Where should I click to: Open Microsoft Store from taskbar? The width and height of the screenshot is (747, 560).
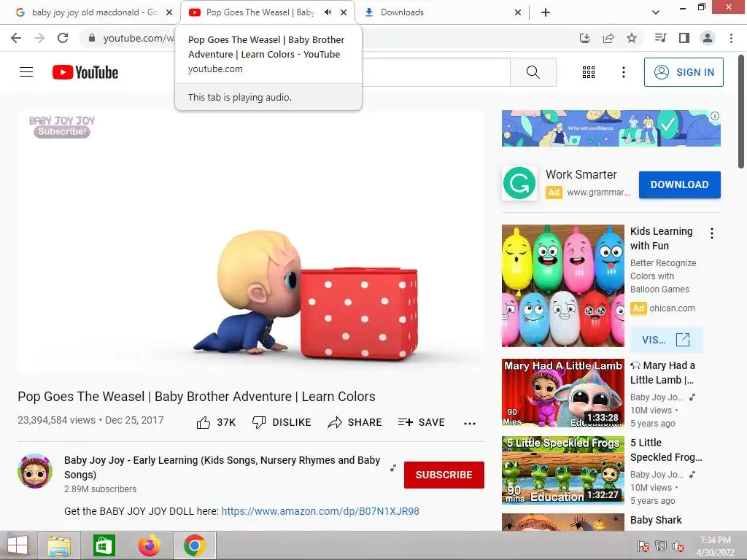point(104,545)
